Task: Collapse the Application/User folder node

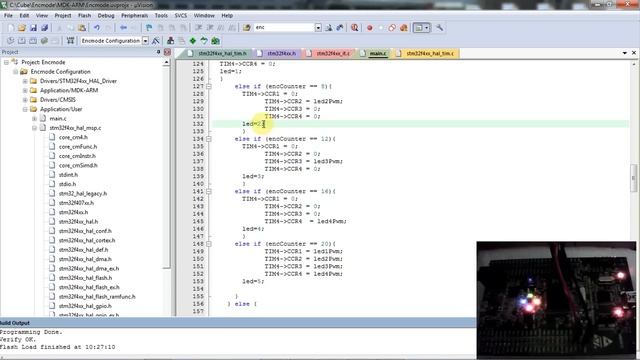Action: tap(25, 109)
